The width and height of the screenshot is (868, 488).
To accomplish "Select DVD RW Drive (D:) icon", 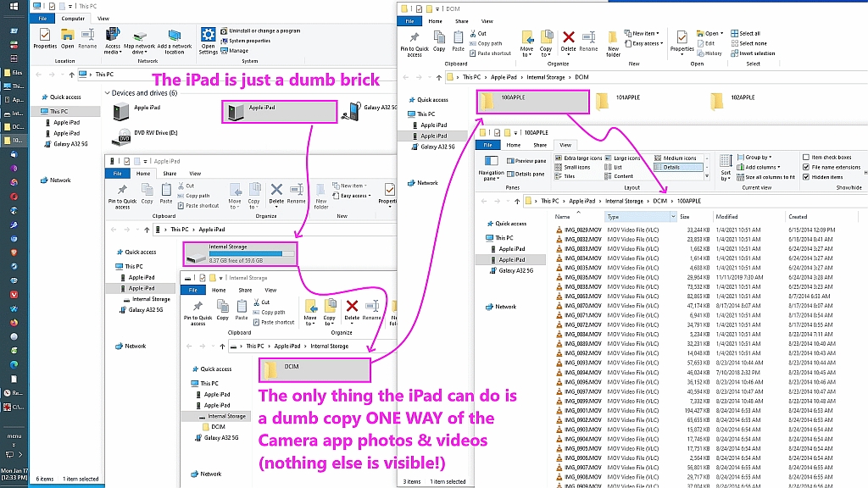I will (120, 136).
